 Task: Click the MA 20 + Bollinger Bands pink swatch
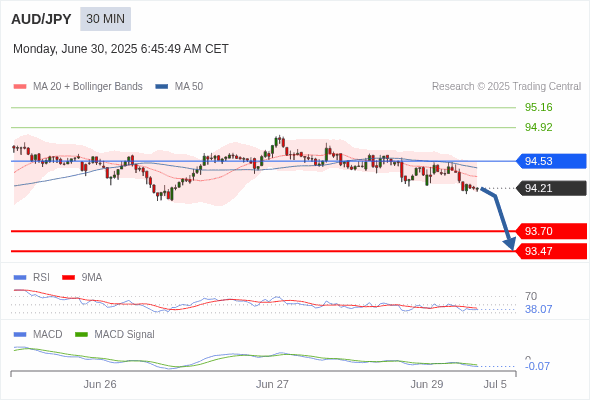(20, 87)
